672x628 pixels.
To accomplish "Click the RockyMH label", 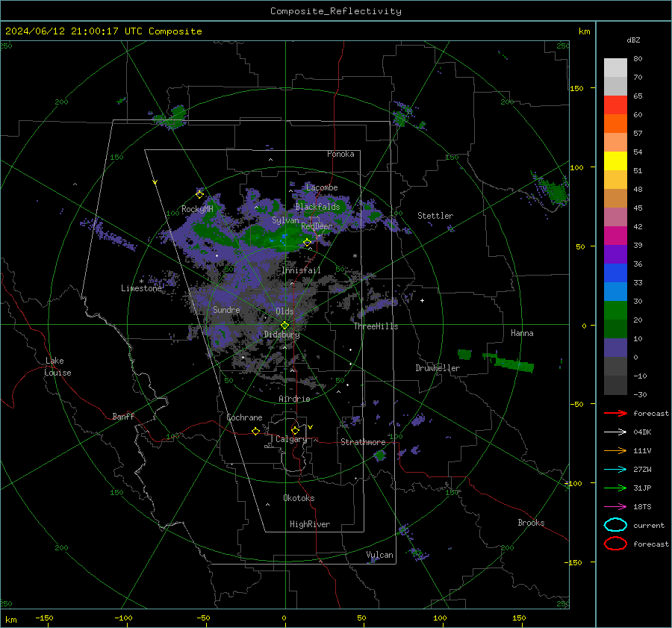I will click(197, 209).
